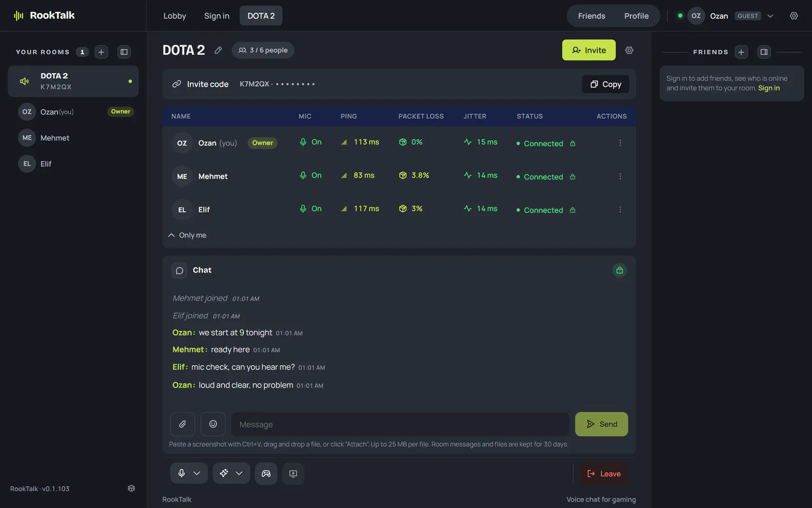
Task: Open room settings gear beside Invite
Action: [x=629, y=50]
